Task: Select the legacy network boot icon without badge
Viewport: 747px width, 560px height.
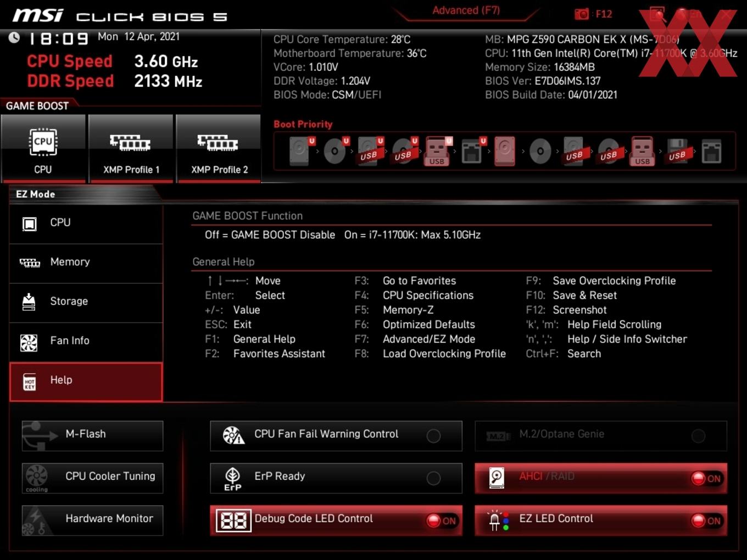Action: click(x=711, y=151)
